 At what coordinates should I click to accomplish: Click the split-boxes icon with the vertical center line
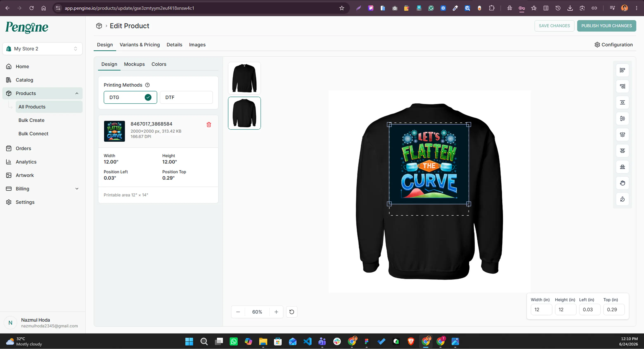(622, 135)
